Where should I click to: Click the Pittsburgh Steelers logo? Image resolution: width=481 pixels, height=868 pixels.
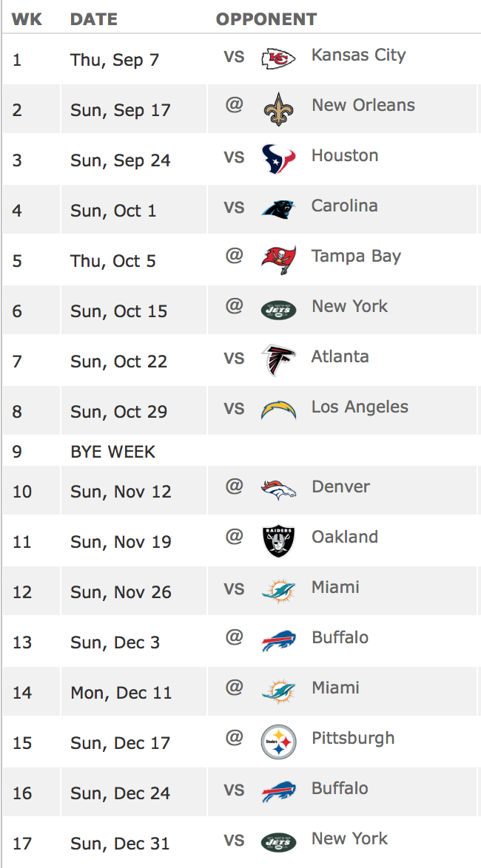point(278,741)
